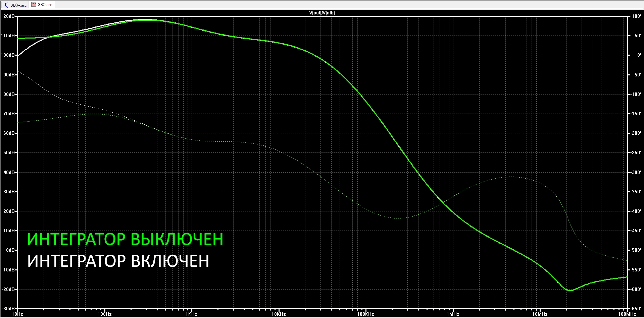Click the -300° phase axis label
This screenshot has width=644, height=318.
pos(636,172)
